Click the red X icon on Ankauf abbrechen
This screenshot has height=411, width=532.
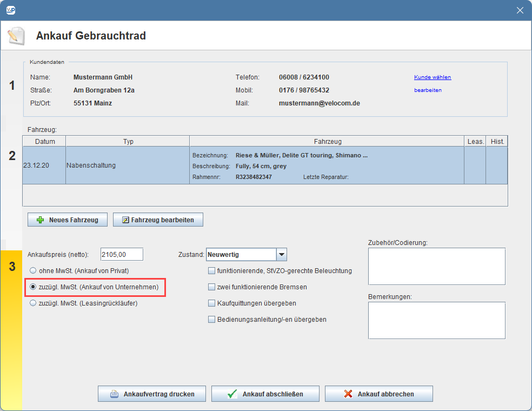coord(348,394)
